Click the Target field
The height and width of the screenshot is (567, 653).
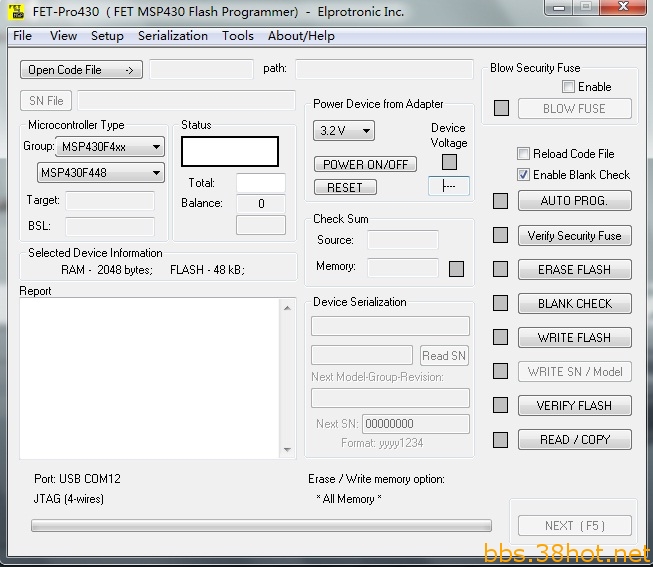tap(110, 200)
